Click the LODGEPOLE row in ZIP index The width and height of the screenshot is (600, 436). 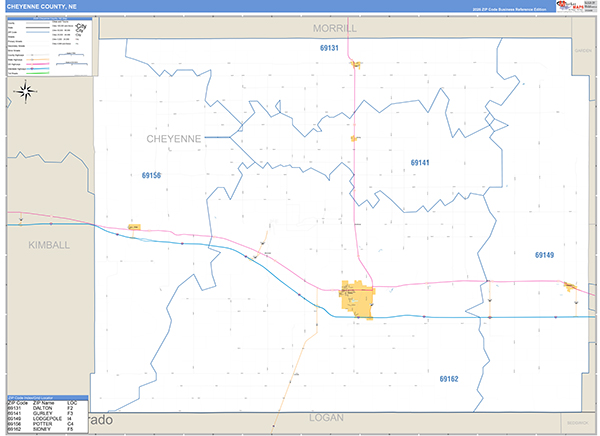47,419
